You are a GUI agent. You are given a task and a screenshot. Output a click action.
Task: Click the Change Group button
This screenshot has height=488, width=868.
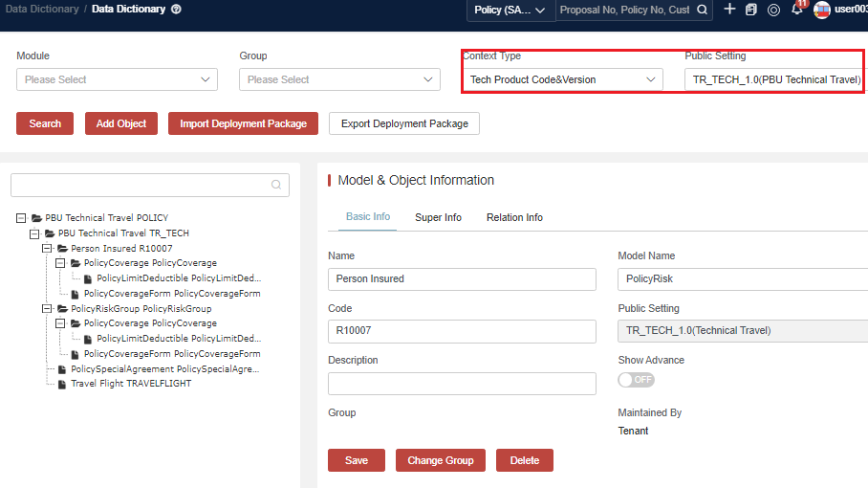[440, 460]
